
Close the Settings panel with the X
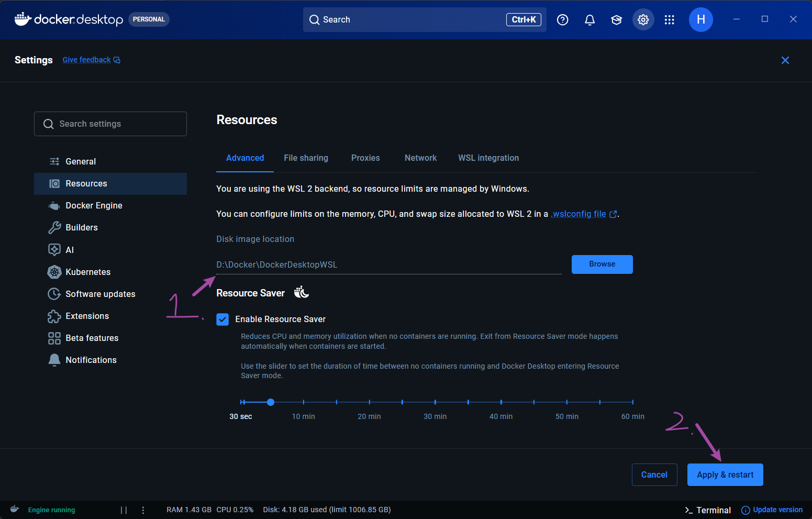click(x=785, y=60)
